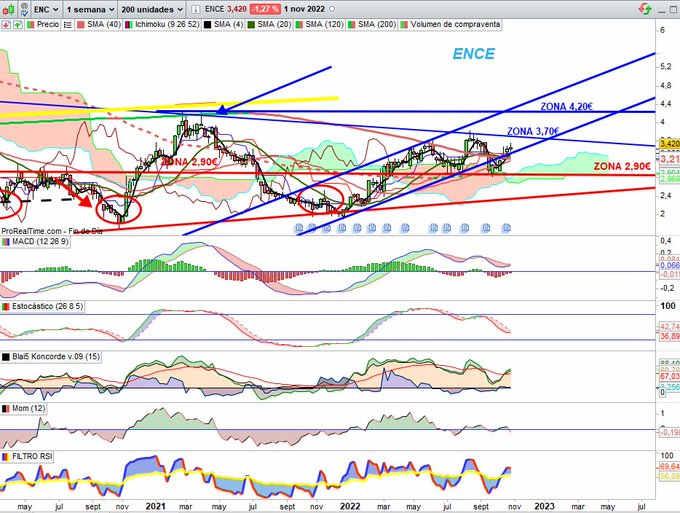Click the ENCE 3,420 price label
This screenshot has width=680, height=513.
click(x=226, y=9)
